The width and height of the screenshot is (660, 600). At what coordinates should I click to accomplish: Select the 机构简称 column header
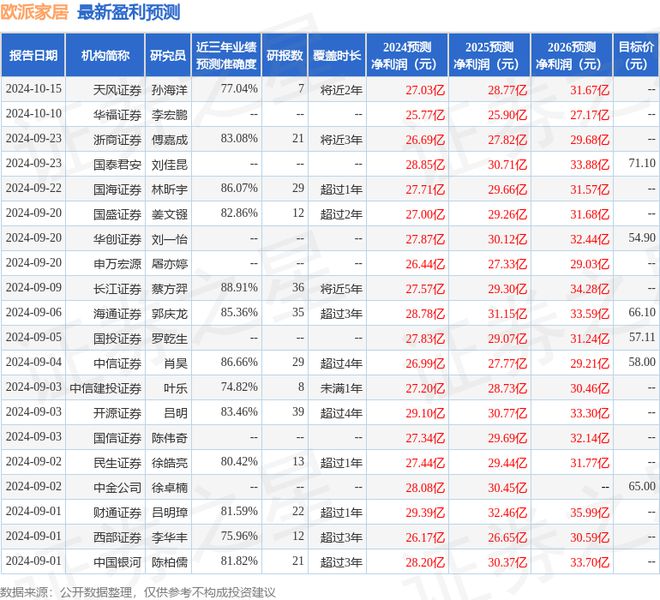(x=105, y=55)
